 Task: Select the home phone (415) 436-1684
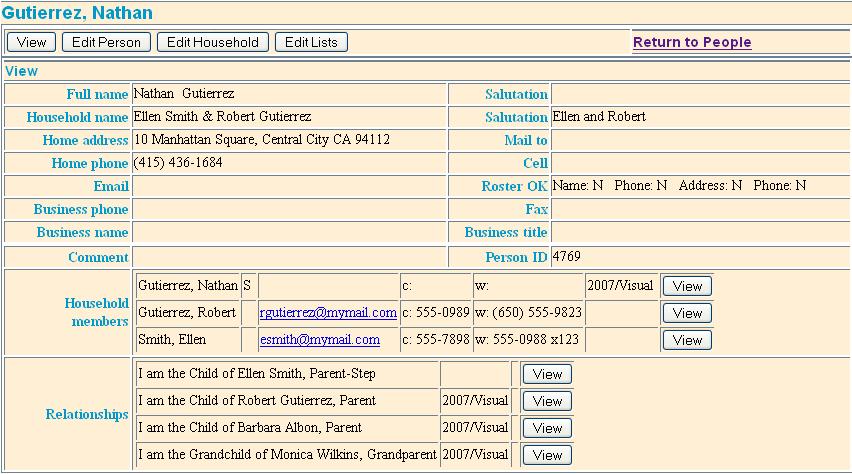click(x=178, y=163)
